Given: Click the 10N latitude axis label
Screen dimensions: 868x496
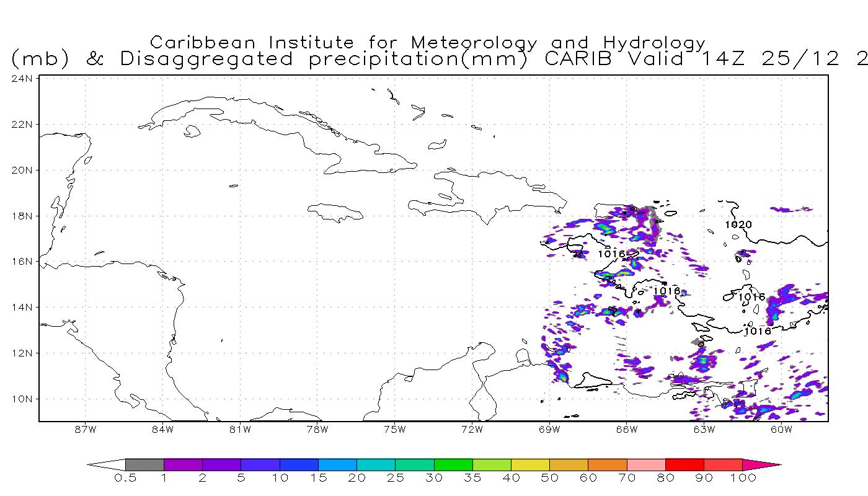Looking at the screenshot, I should point(23,399).
